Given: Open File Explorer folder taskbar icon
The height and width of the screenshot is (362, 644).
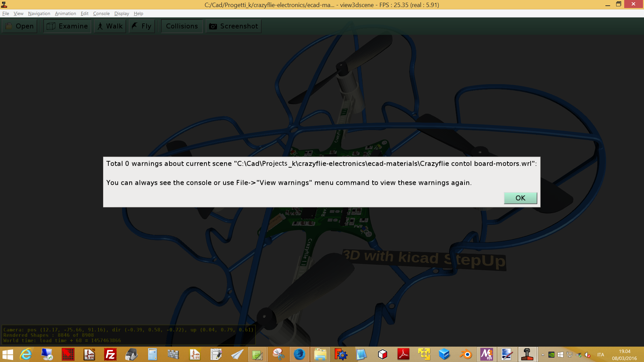Looking at the screenshot, I should (320, 354).
